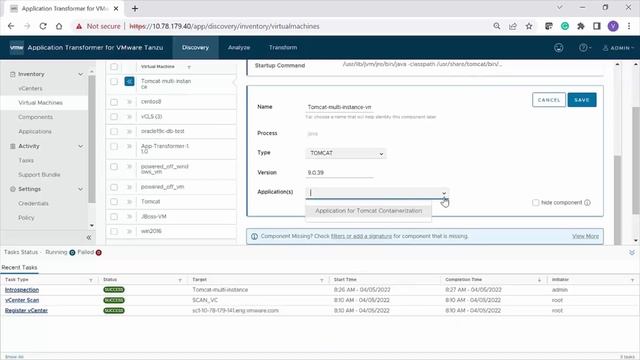Expand details arrow for centos8 row
The image size is (640, 360).
(129, 102)
